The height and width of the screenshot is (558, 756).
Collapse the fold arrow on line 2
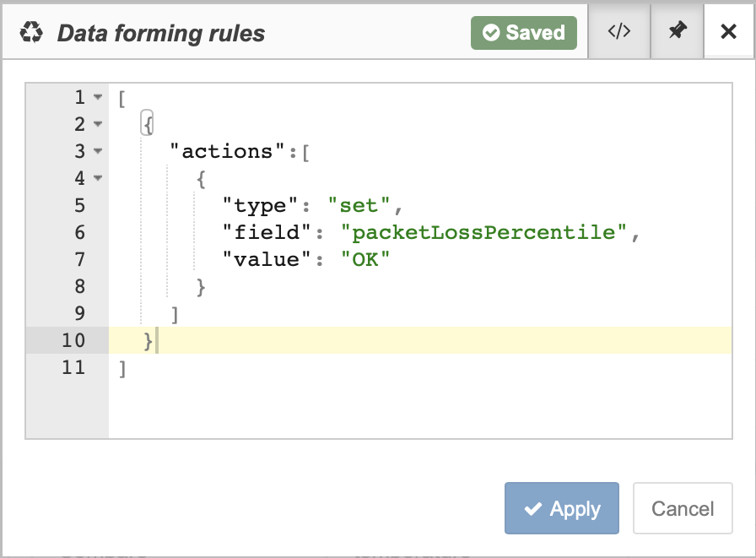[98, 124]
